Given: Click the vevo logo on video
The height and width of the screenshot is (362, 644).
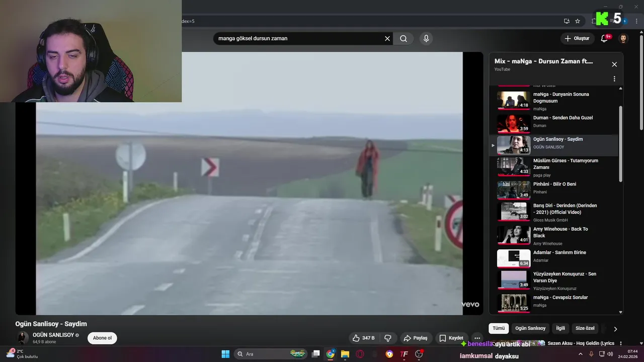Looking at the screenshot, I should [x=470, y=305].
